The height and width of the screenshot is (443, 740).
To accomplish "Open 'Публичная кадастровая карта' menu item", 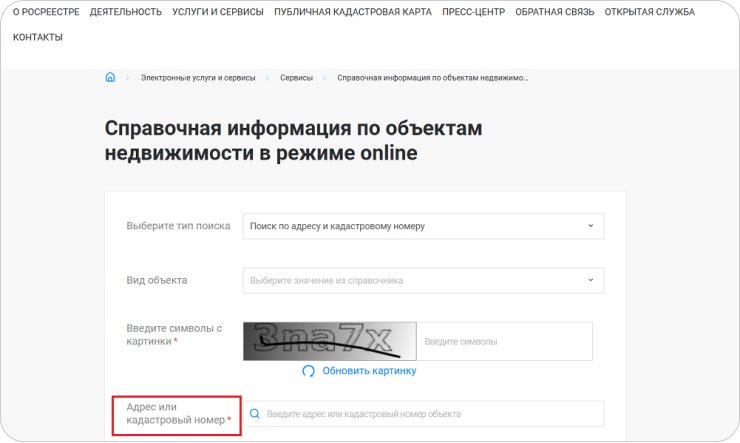I will pyautogui.click(x=353, y=12).
